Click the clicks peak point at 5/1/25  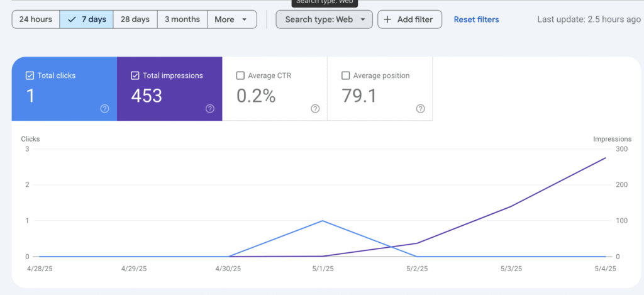click(x=323, y=221)
